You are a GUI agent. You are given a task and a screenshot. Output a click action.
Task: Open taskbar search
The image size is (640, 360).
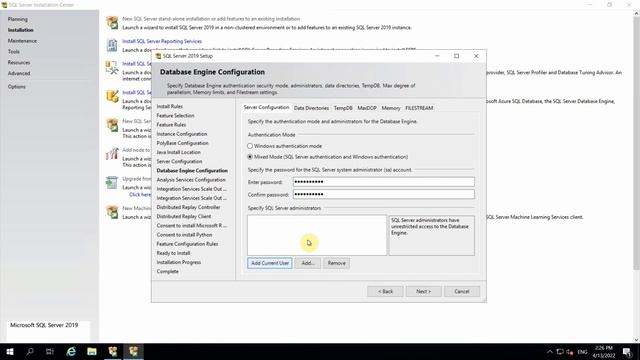tap(30, 351)
